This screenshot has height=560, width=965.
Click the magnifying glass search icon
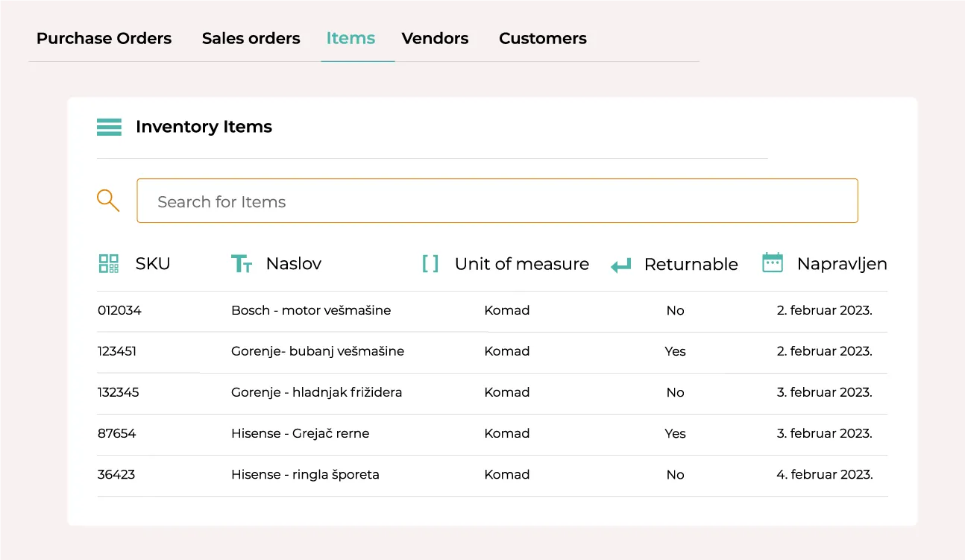(108, 201)
